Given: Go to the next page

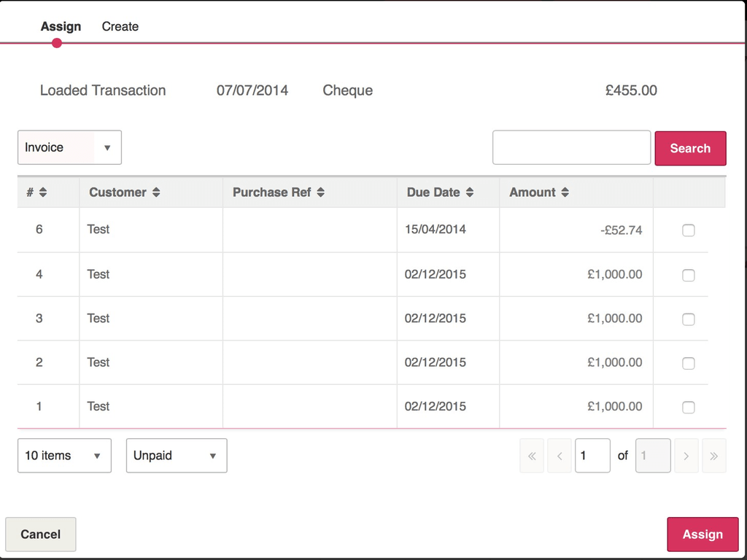Looking at the screenshot, I should pos(686,455).
